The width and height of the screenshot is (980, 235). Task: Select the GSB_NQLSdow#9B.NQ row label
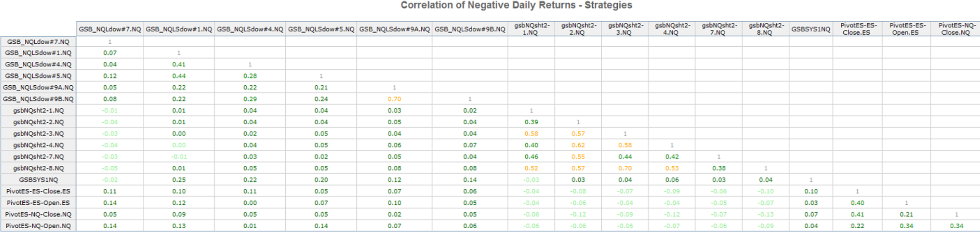point(38,99)
